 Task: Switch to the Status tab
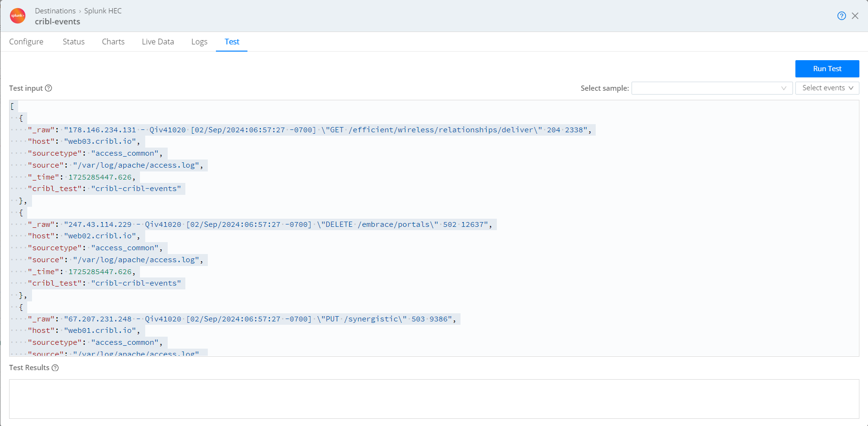pos(74,42)
